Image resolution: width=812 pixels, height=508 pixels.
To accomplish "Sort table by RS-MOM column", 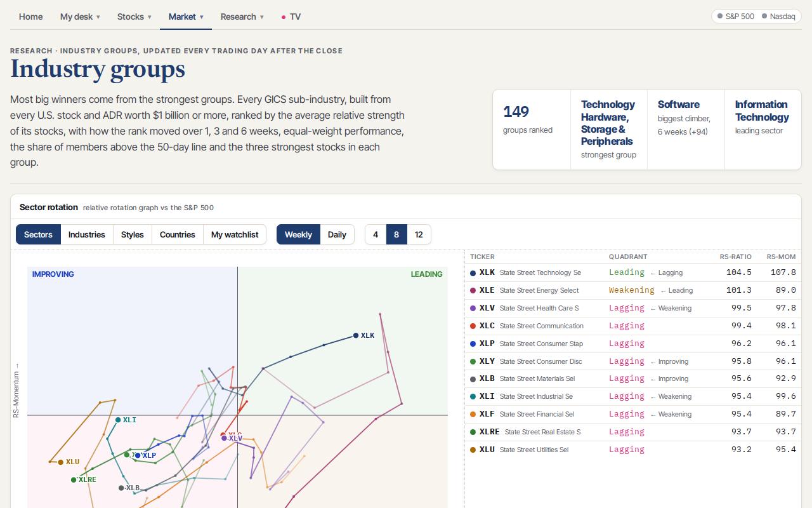I will 781,257.
